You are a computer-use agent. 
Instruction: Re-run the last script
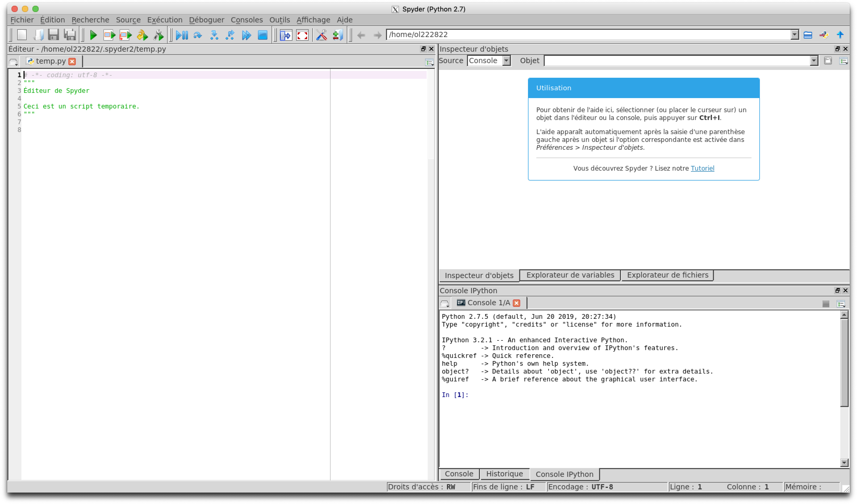[x=142, y=35]
